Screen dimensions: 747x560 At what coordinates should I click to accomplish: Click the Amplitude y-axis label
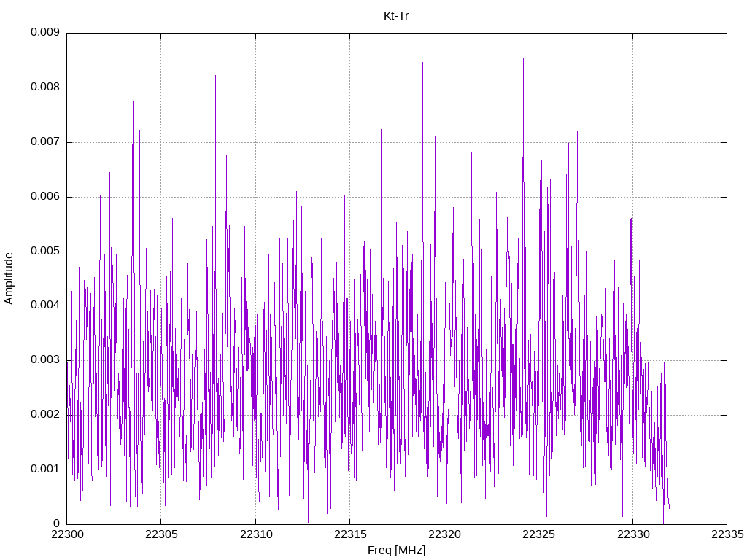9,279
